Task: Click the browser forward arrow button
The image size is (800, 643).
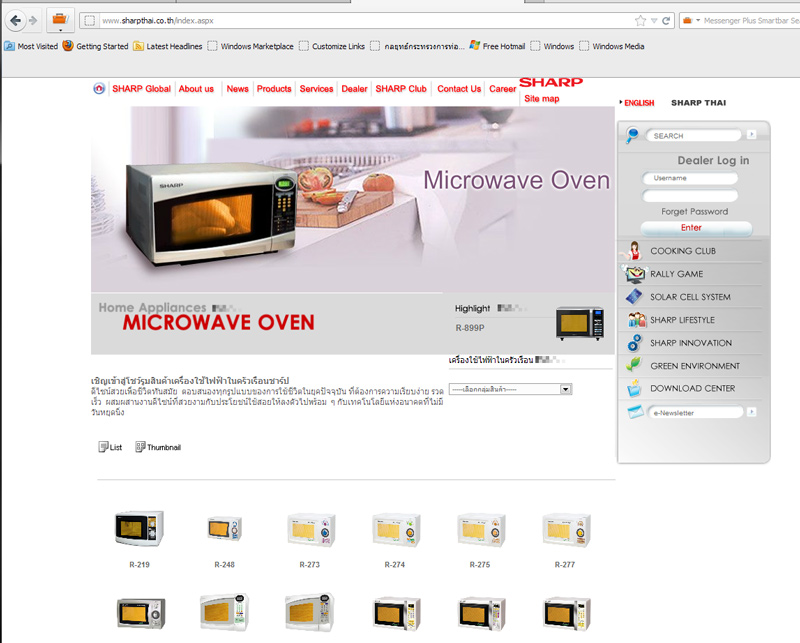Action: (x=33, y=20)
